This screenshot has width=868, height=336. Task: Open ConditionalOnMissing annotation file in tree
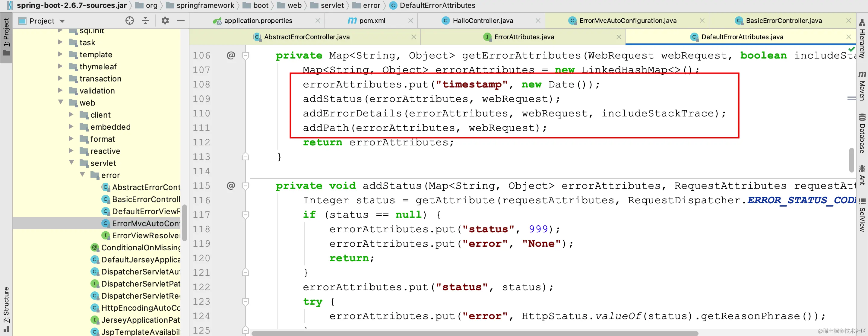point(135,248)
